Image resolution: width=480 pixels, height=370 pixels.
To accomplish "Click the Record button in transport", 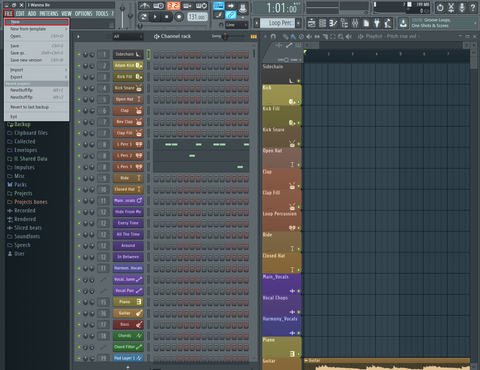I will pos(179,16).
